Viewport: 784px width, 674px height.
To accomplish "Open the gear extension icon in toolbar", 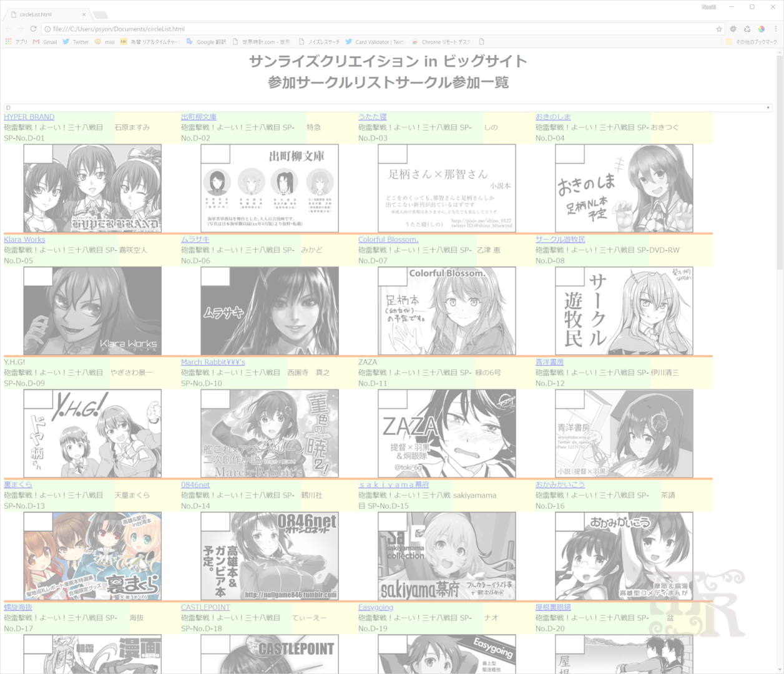I will coord(733,29).
